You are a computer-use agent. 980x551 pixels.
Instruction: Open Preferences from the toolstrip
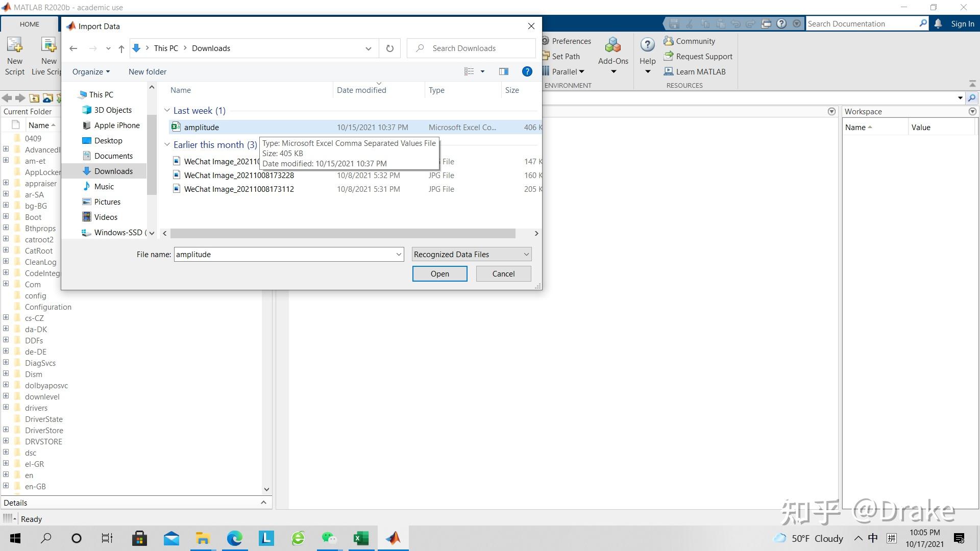click(571, 41)
